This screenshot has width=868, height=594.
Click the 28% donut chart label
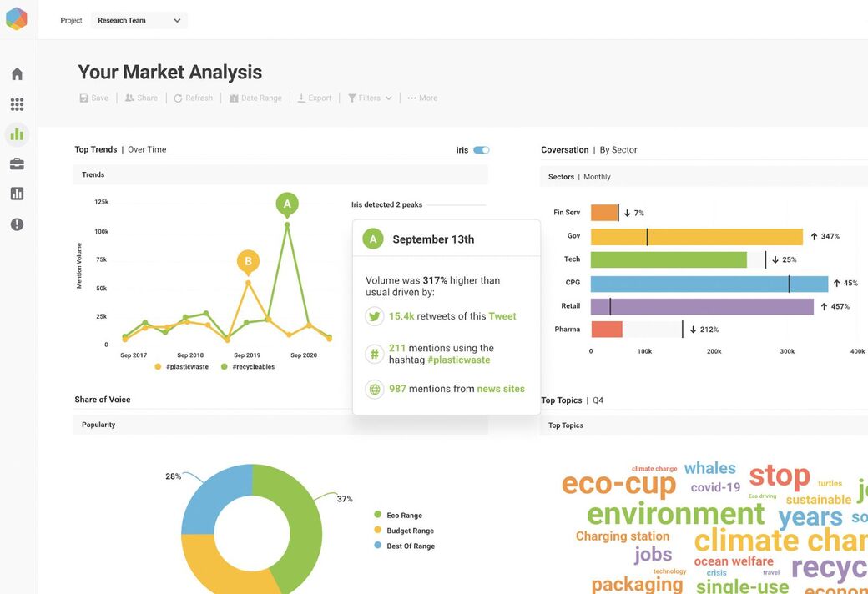tap(174, 476)
